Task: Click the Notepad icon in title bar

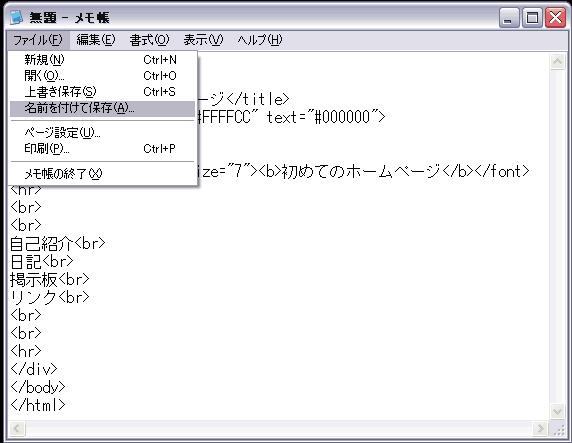Action: point(16,17)
